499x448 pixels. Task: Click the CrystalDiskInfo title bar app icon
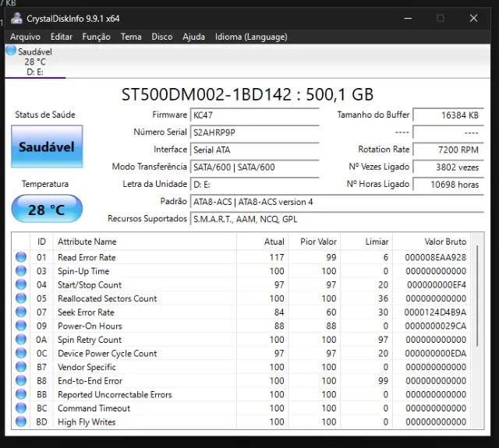pyautogui.click(x=16, y=19)
